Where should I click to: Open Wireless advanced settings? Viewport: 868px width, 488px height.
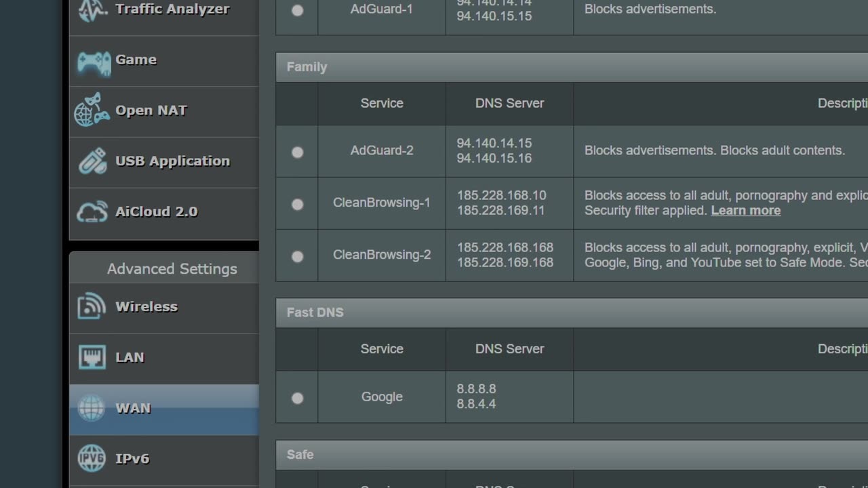(163, 308)
